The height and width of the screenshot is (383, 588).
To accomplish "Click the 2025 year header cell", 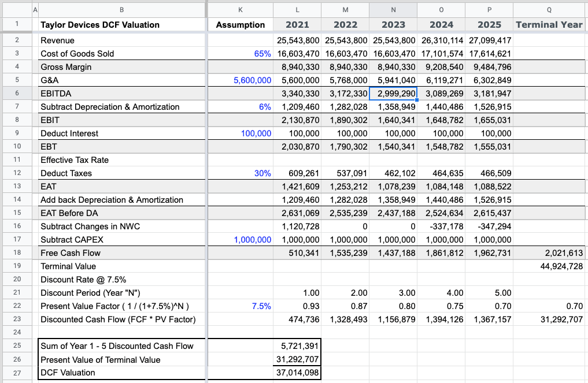I will 489,25.
